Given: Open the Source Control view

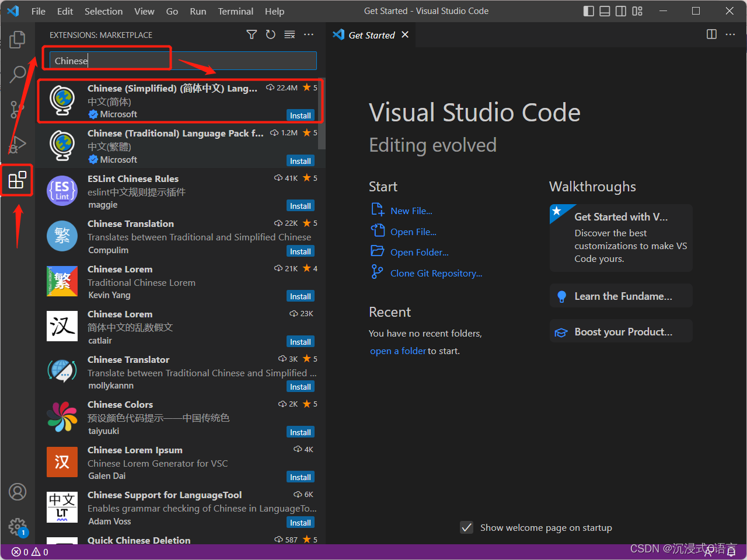Looking at the screenshot, I should 18,109.
